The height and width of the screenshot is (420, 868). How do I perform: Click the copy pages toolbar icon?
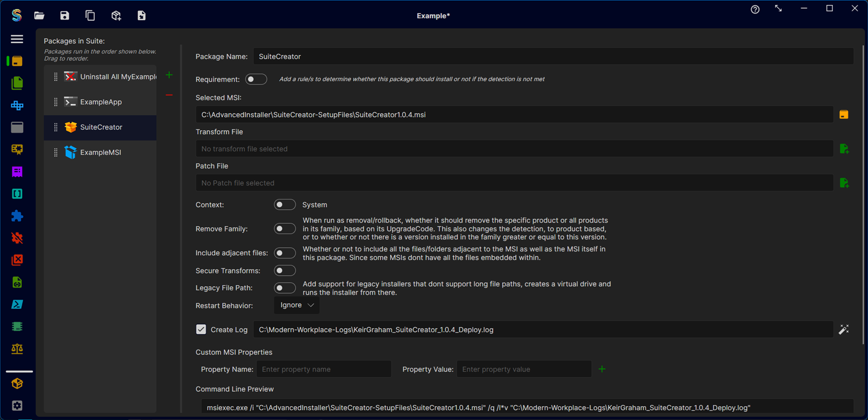90,16
